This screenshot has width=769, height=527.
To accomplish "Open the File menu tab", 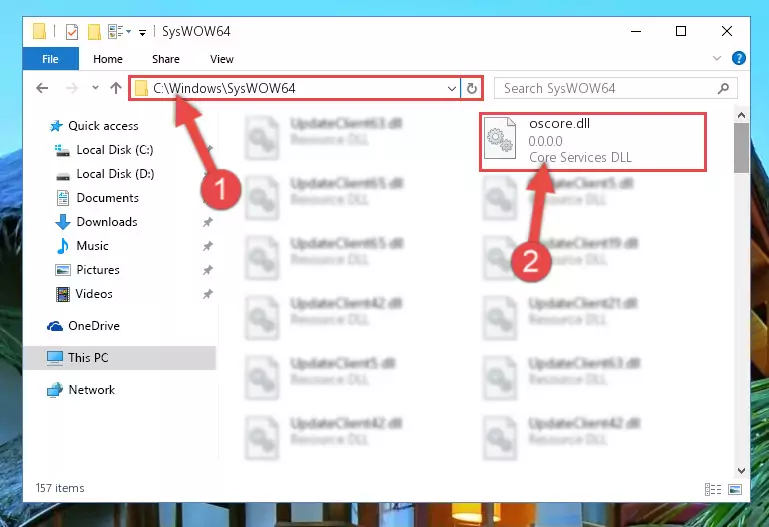I will (51, 59).
